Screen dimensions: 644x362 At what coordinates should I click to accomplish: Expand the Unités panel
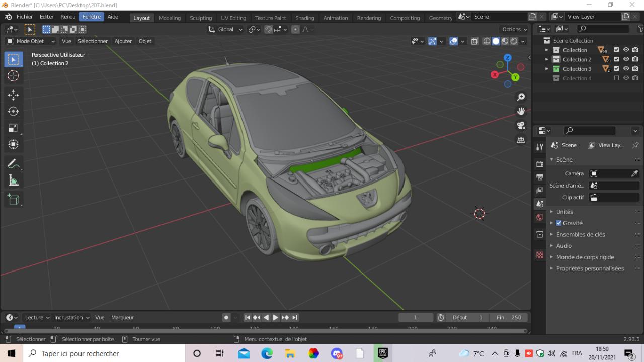565,212
